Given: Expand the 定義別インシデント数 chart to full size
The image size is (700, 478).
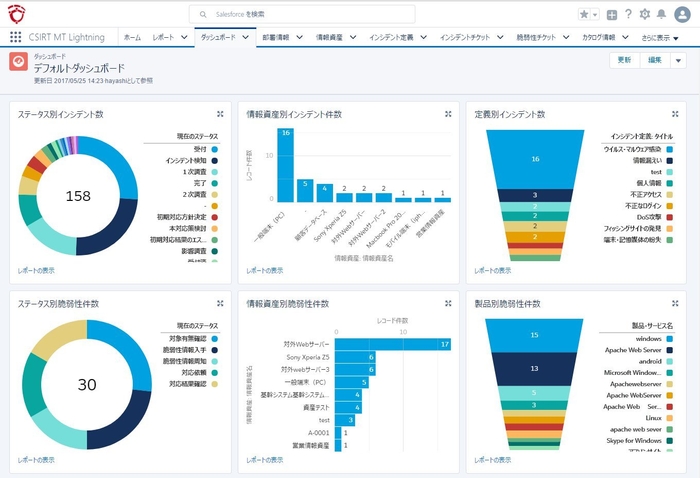Looking at the screenshot, I should 675,114.
